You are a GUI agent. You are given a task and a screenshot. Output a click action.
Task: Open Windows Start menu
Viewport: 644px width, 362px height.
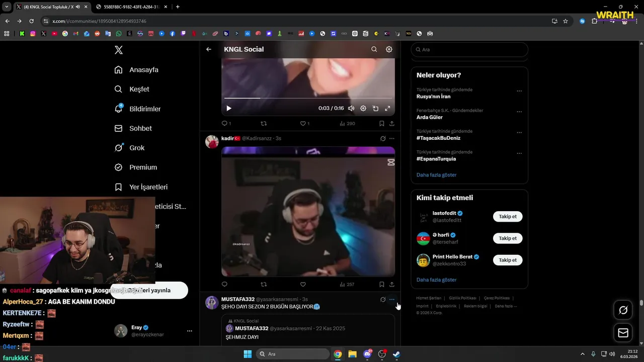click(x=248, y=354)
